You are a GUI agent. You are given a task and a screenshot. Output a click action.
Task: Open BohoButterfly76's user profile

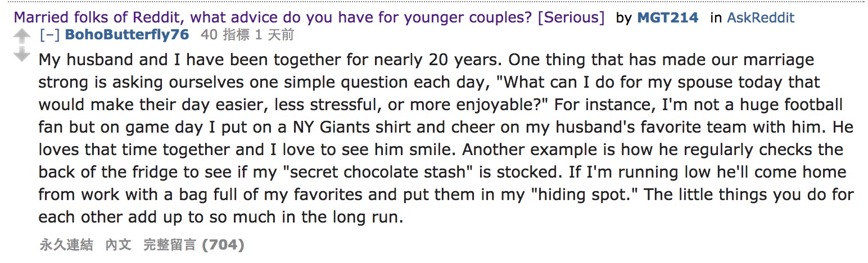(x=127, y=35)
